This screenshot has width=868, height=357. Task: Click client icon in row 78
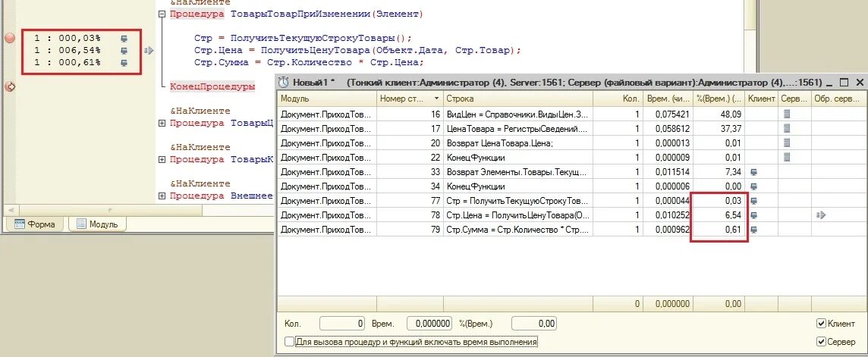[x=753, y=215]
